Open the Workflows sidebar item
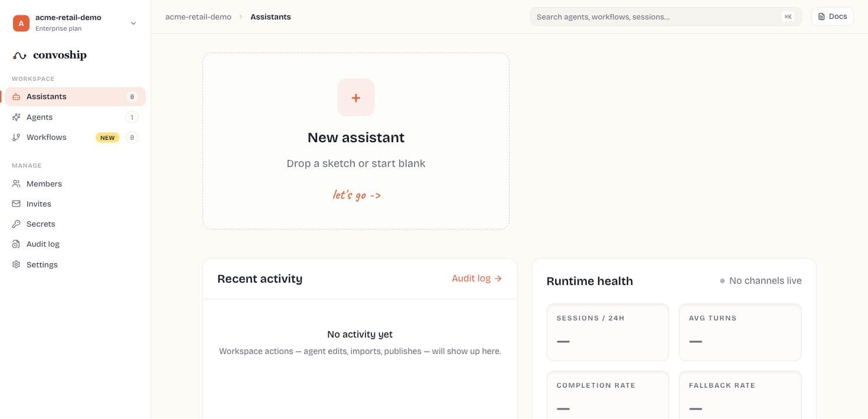This screenshot has width=868, height=419. pos(75,138)
